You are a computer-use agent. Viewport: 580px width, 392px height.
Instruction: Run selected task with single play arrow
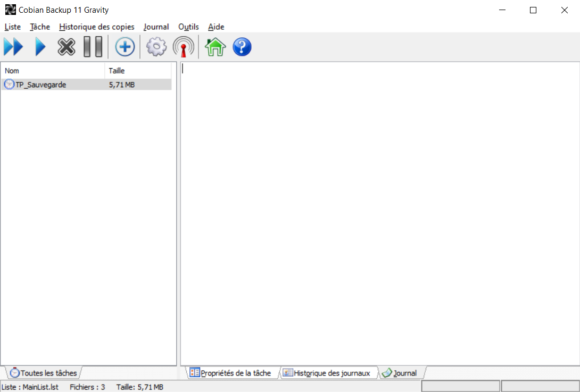coord(40,47)
